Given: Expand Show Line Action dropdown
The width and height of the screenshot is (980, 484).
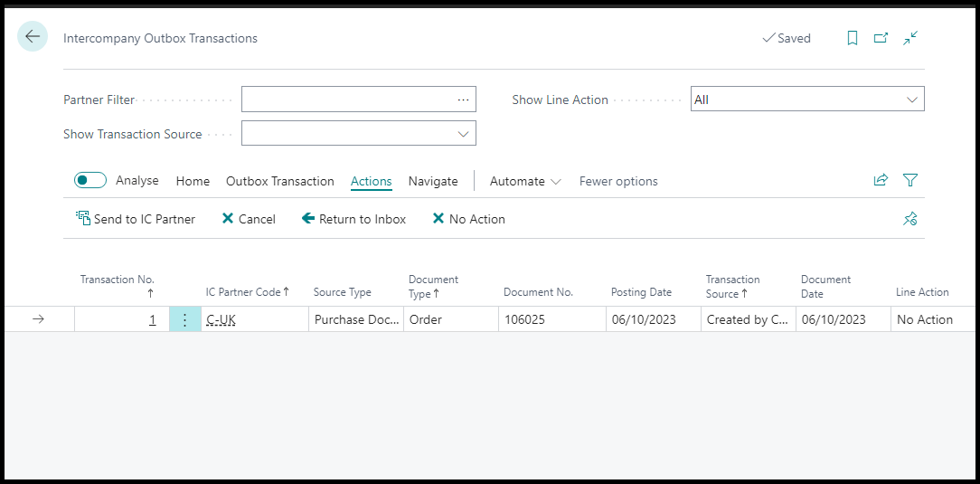Looking at the screenshot, I should point(911,100).
